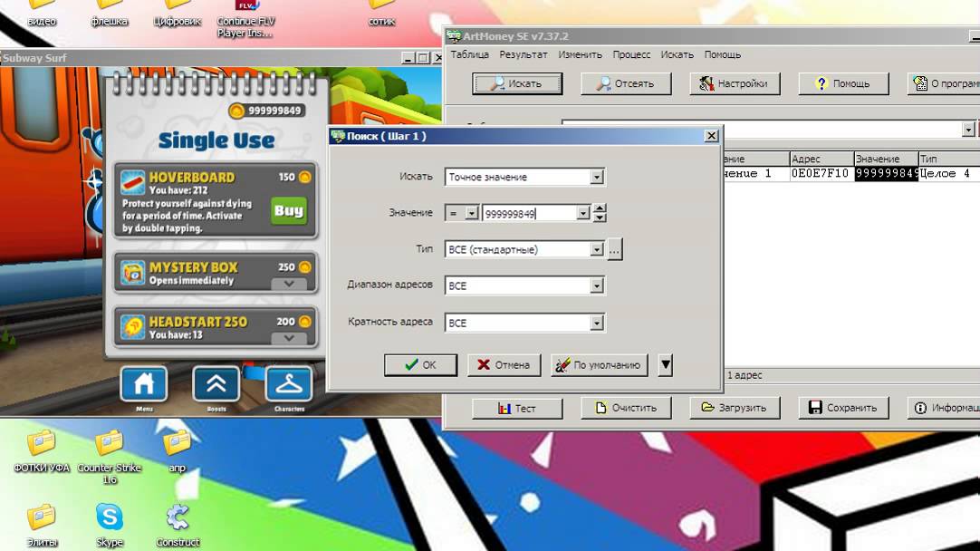Open the Искать menu in menu bar
Viewport: 980px width, 551px height.
point(677,54)
